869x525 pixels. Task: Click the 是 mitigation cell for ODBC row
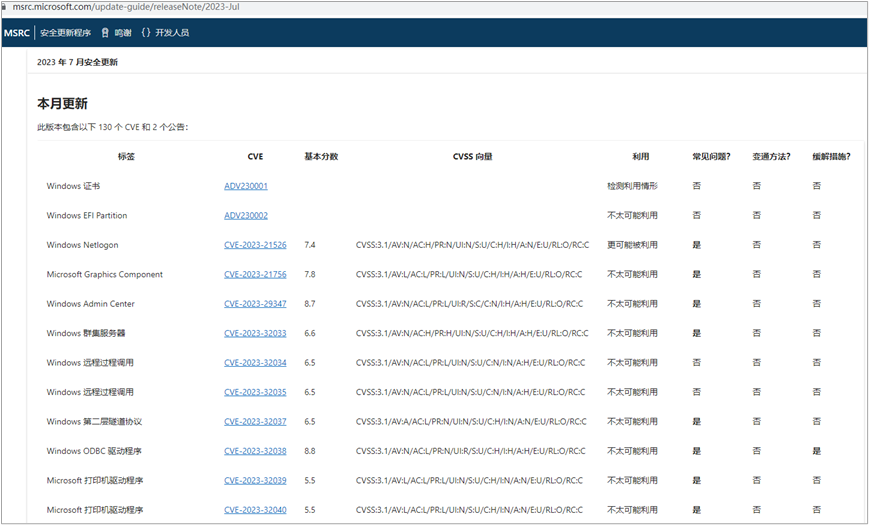click(x=816, y=451)
